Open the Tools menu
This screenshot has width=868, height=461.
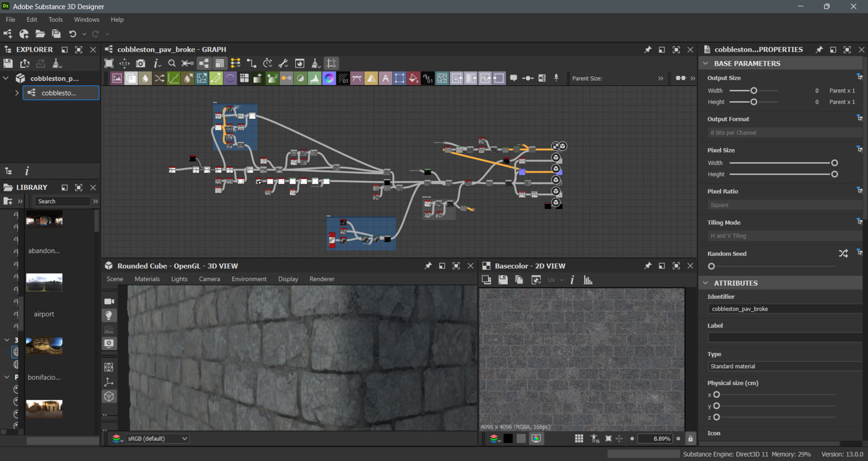coord(55,20)
